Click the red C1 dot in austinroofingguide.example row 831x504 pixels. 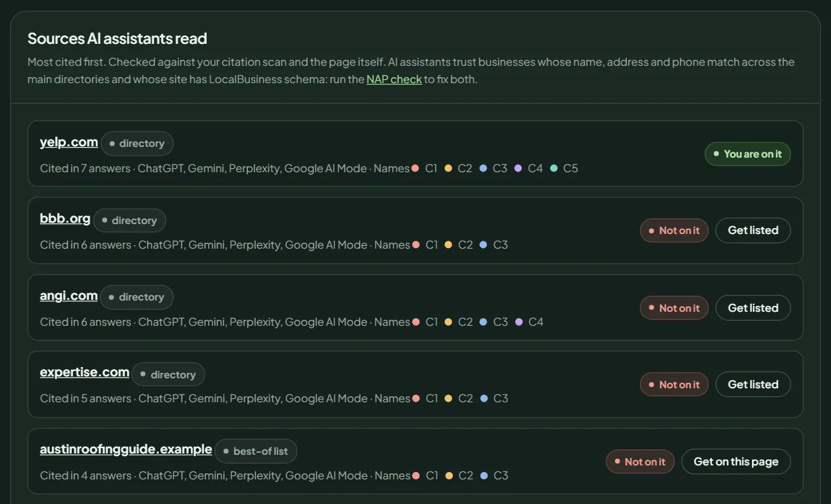416,475
